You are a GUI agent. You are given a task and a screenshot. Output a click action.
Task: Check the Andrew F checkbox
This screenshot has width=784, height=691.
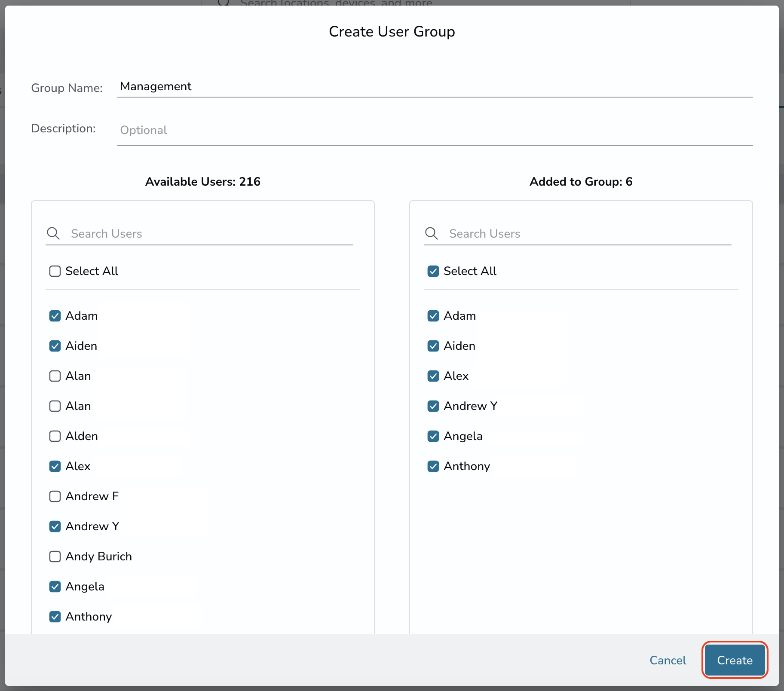pos(55,496)
